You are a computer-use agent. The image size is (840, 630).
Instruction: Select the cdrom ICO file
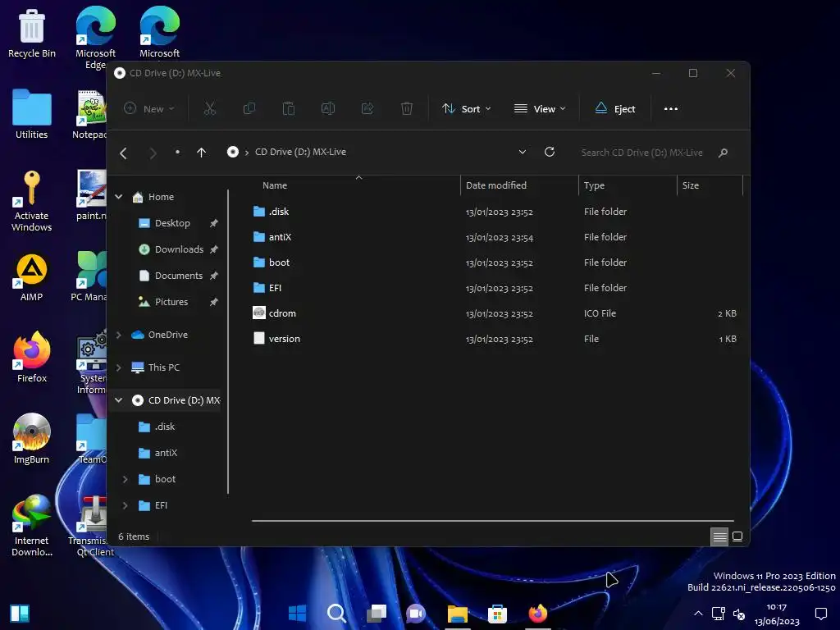point(282,313)
